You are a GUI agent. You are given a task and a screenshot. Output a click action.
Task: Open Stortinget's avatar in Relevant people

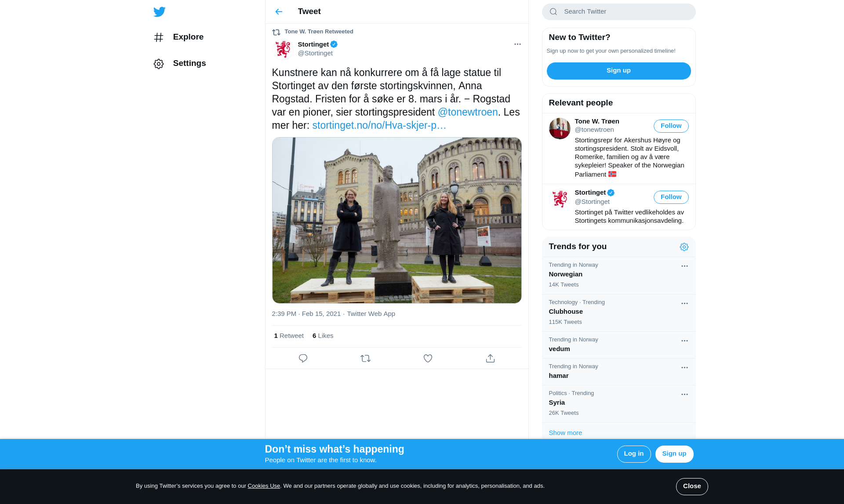(560, 199)
